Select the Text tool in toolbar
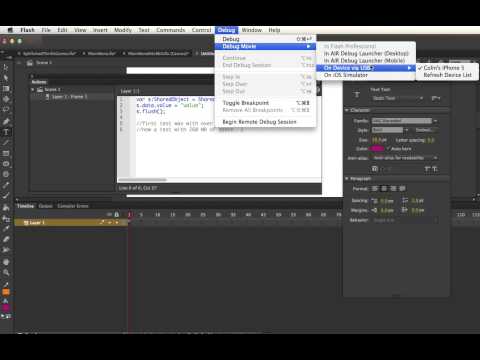The image size is (480, 360). pos(6,132)
